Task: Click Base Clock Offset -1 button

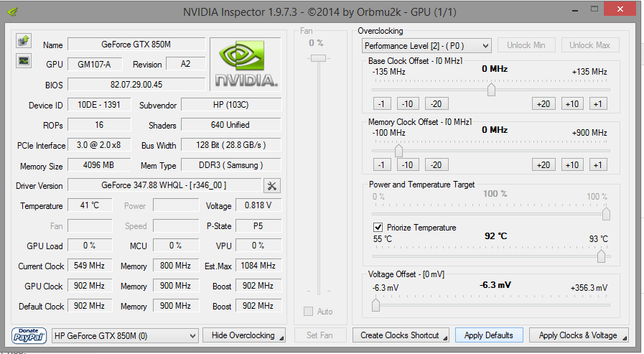Action: pyautogui.click(x=381, y=104)
